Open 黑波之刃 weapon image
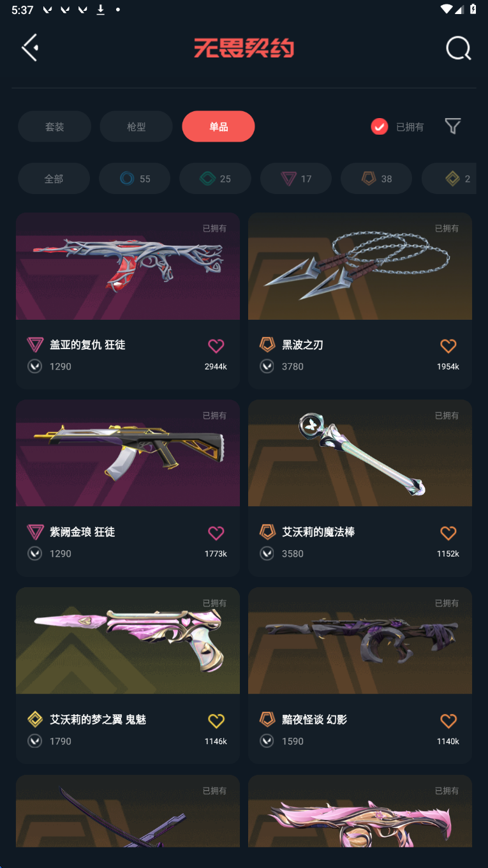This screenshot has width=488, height=868. click(x=360, y=266)
